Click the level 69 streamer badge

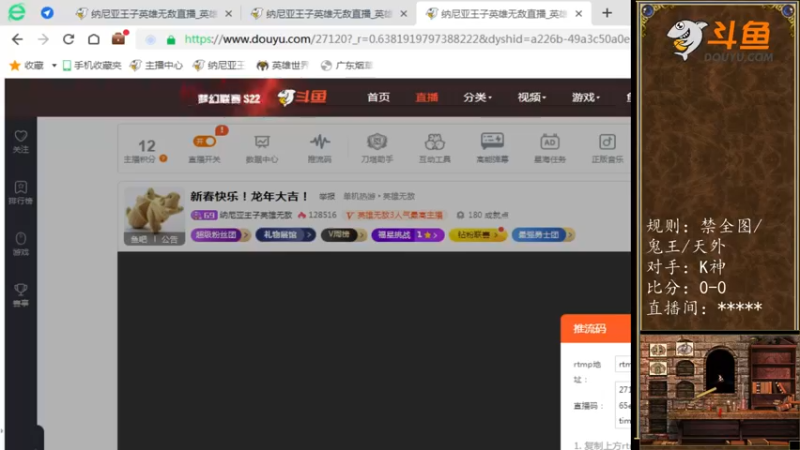[x=204, y=215]
